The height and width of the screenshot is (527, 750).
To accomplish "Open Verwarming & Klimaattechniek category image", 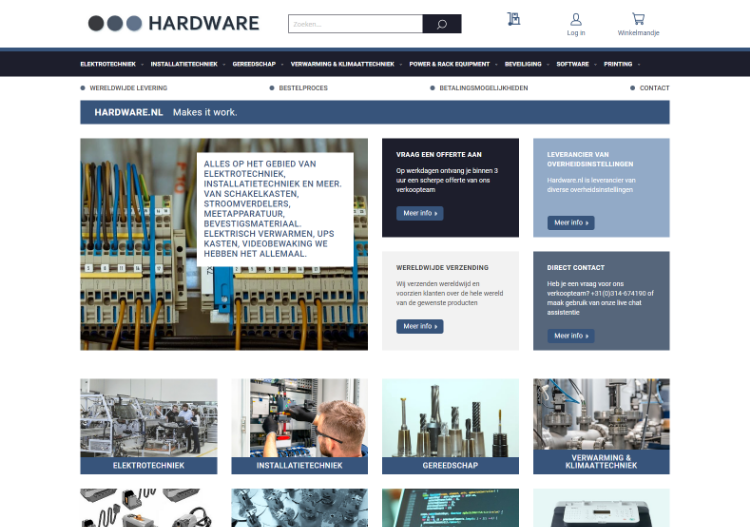I will tap(601, 414).
